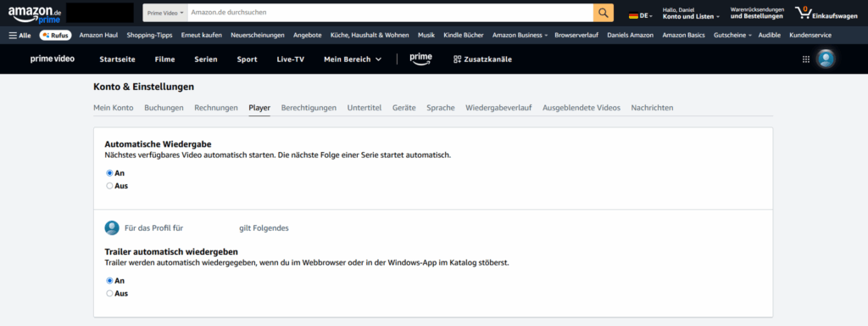Turn Automatische Wiedergabe An
Screen dimensions: 868x326
[109, 173]
